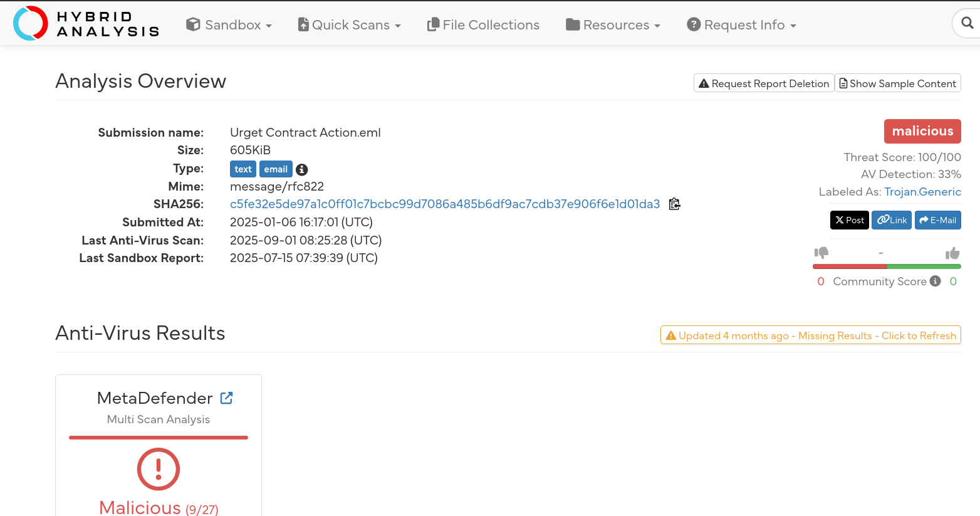Click Show Sample Content

(x=897, y=82)
